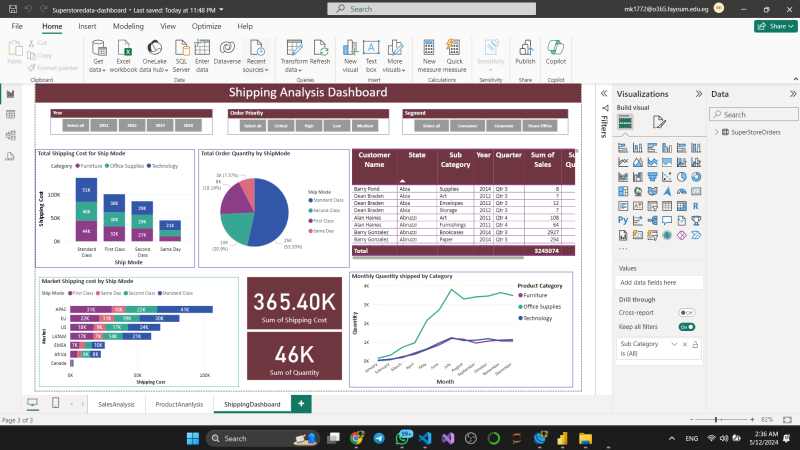The width and height of the screenshot is (800, 450).
Task: Toggle the Cross-report drill through switch
Action: pyautogui.click(x=687, y=312)
